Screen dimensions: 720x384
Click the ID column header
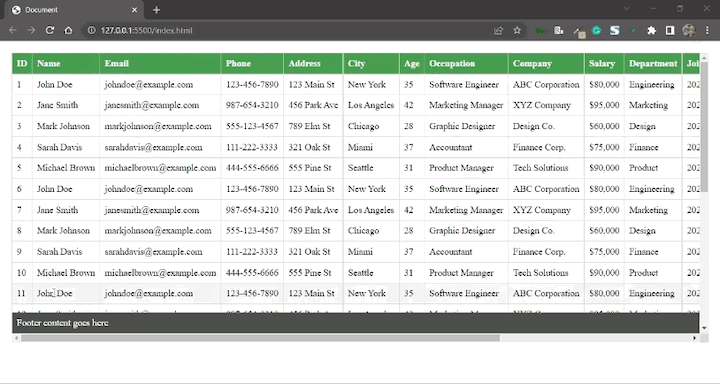(x=22, y=63)
